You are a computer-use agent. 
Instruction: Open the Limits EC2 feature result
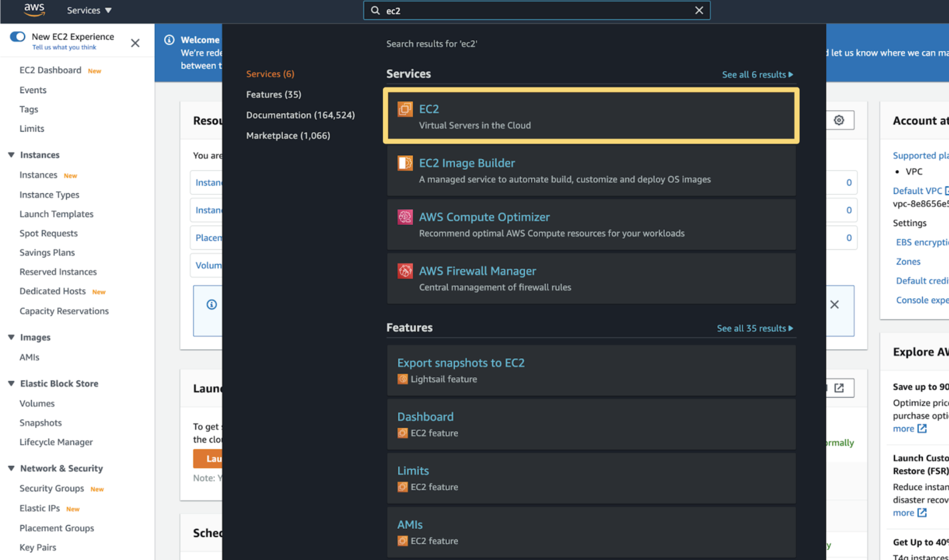coord(591,478)
